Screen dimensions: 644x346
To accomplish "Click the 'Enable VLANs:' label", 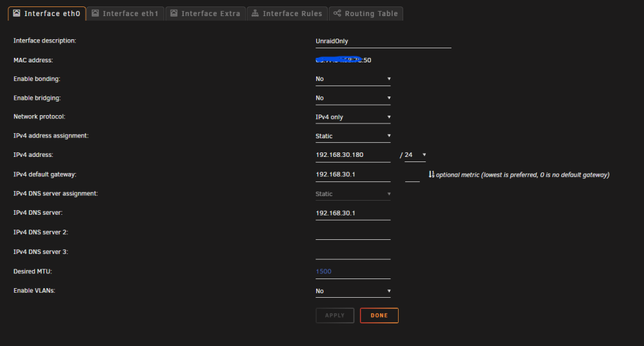I will pos(34,291).
